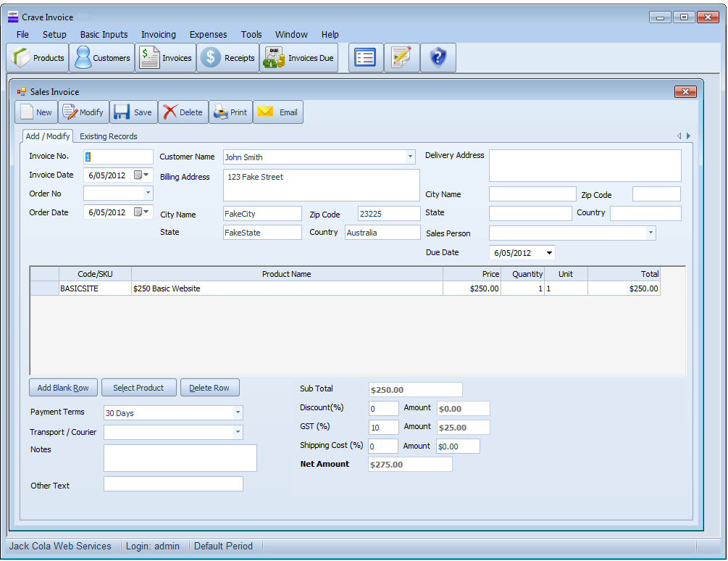Open the Due Date picker dropdown
Image resolution: width=728 pixels, height=561 pixels.
click(550, 253)
